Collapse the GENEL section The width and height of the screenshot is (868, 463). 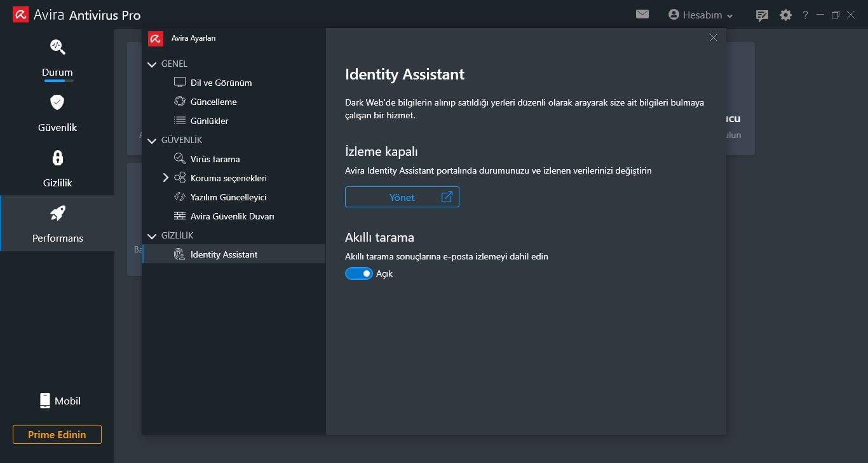click(152, 64)
